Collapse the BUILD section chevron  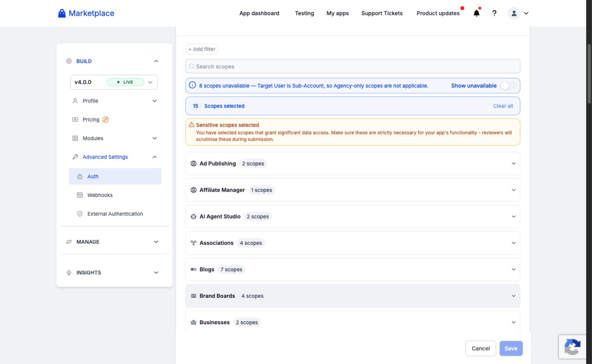(156, 61)
